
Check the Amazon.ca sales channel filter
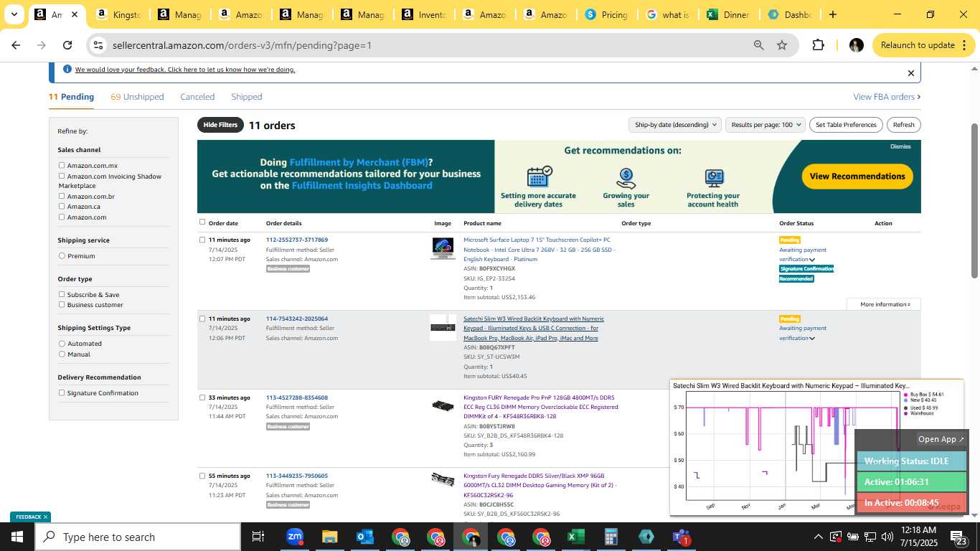[62, 207]
